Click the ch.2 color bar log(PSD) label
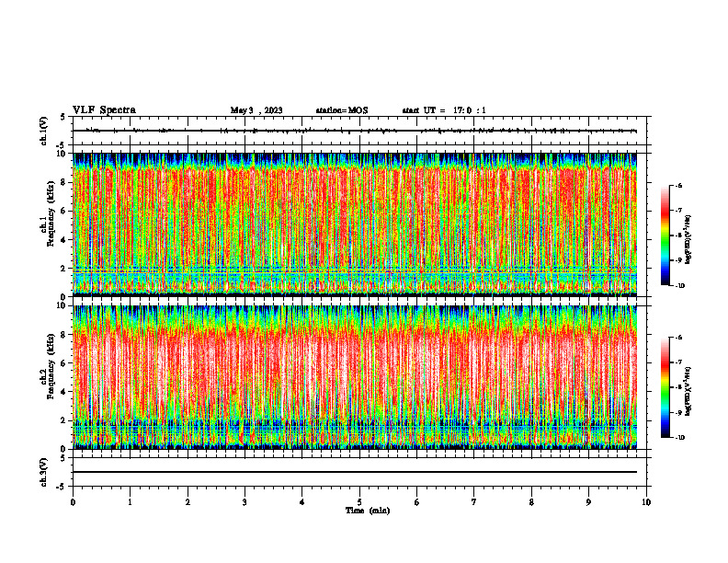This screenshot has height=563, width=728. [x=688, y=392]
